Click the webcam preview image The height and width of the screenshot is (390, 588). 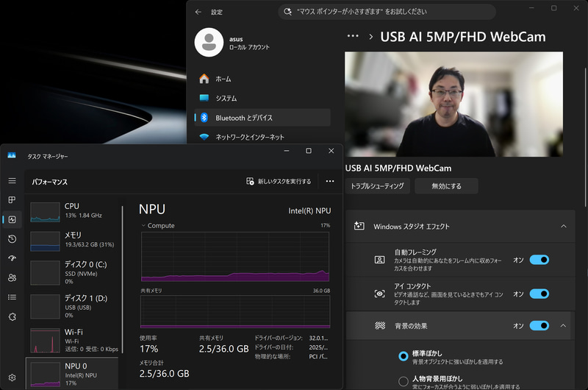coord(453,104)
